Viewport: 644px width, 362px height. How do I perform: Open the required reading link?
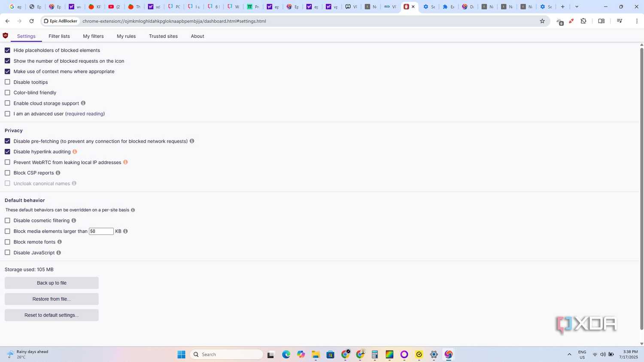[x=85, y=114]
